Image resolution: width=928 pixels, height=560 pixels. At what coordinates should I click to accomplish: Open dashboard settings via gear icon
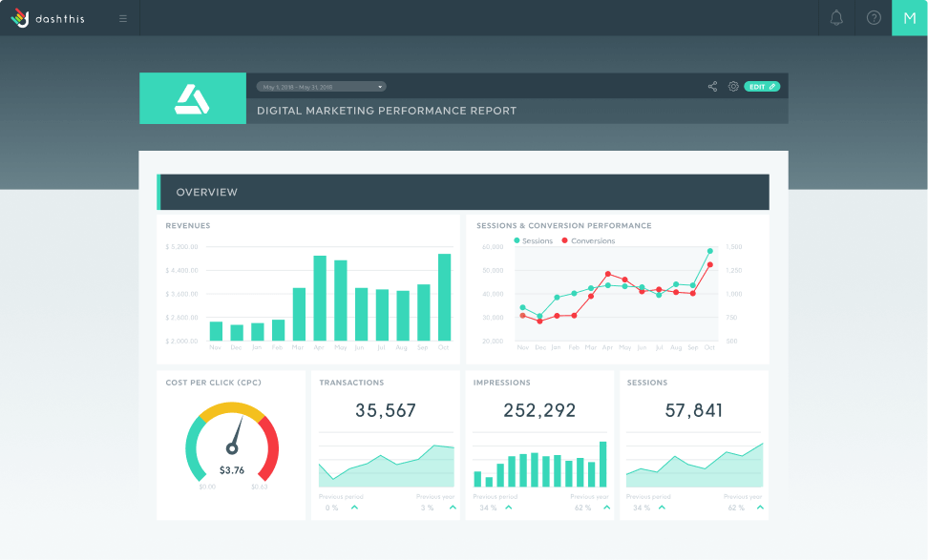click(733, 86)
